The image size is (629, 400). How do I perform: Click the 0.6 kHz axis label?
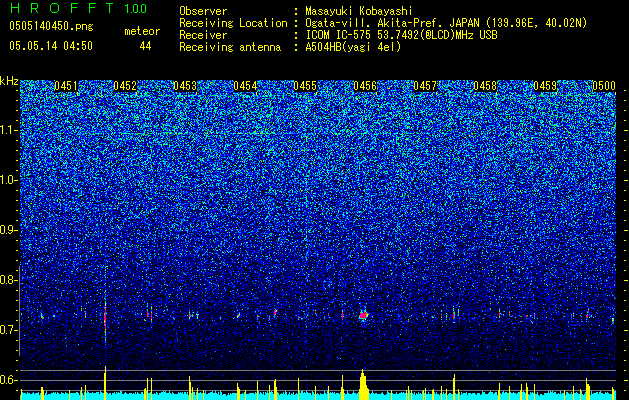[9, 380]
